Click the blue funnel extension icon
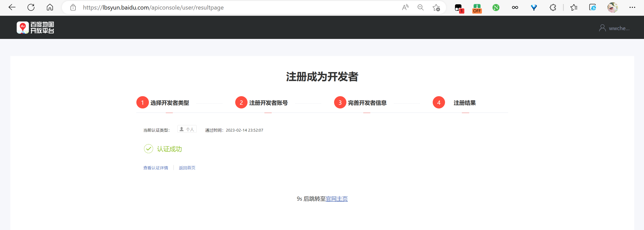The width and height of the screenshot is (644, 230). click(534, 8)
